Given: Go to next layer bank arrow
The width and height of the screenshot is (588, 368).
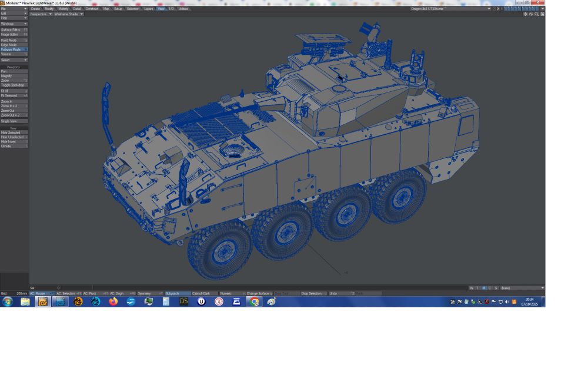Looking at the screenshot, I should 498,9.
